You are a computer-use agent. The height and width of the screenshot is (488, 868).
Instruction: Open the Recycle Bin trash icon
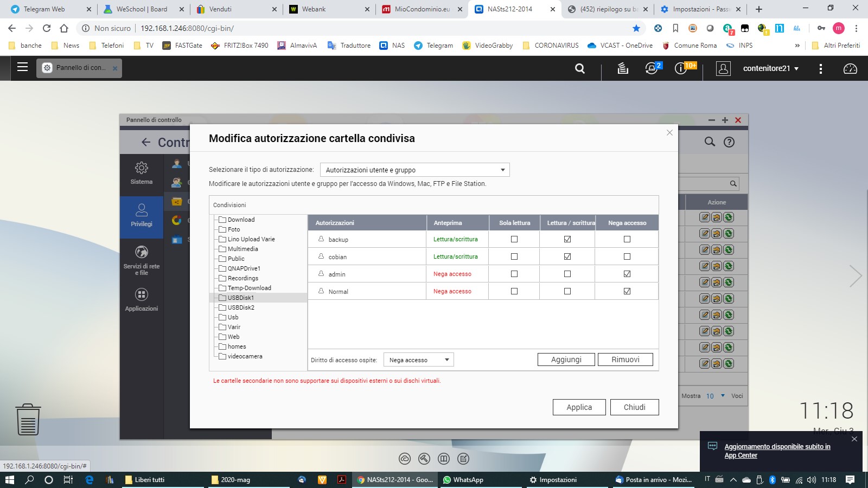[x=28, y=420]
